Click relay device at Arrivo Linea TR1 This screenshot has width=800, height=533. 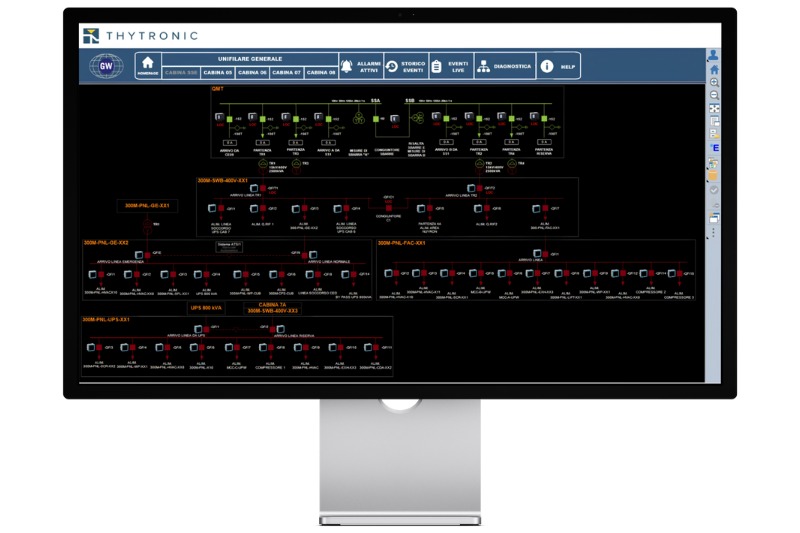(254, 188)
